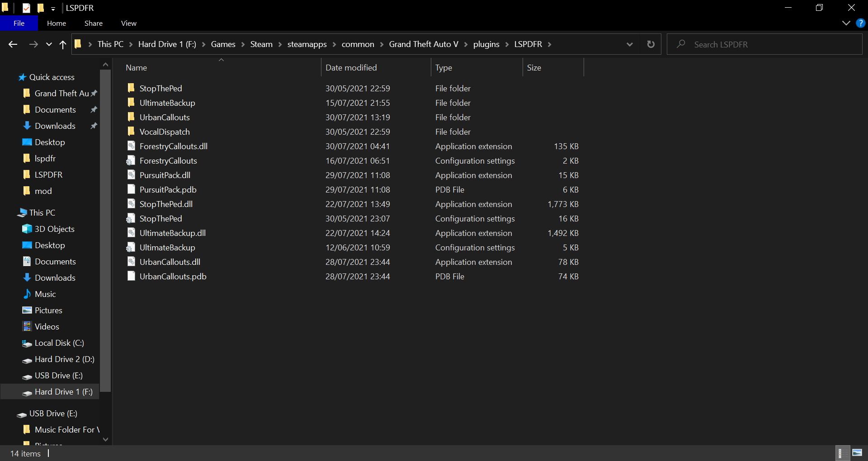This screenshot has height=461, width=868.
Task: Switch to details view in status bar
Action: tap(841, 453)
